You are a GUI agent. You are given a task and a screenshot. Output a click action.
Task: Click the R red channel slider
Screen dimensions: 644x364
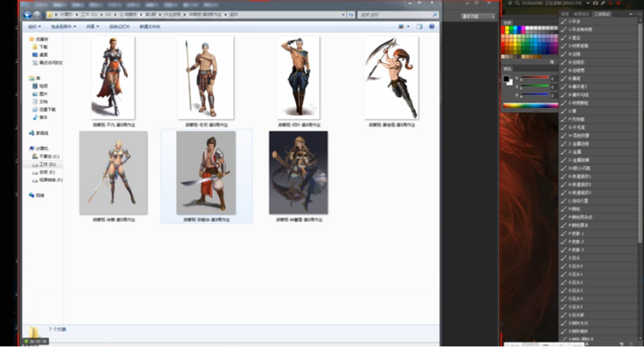click(535, 78)
